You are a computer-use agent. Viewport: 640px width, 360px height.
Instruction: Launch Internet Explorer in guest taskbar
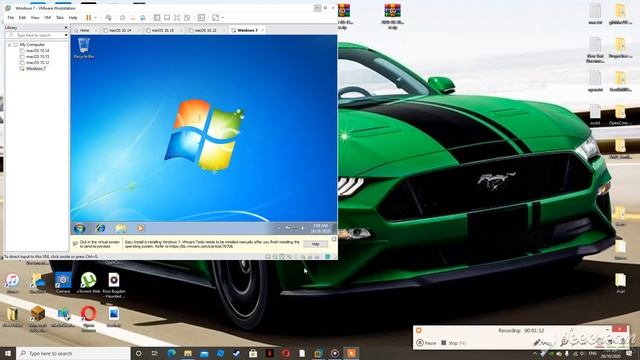(x=100, y=228)
